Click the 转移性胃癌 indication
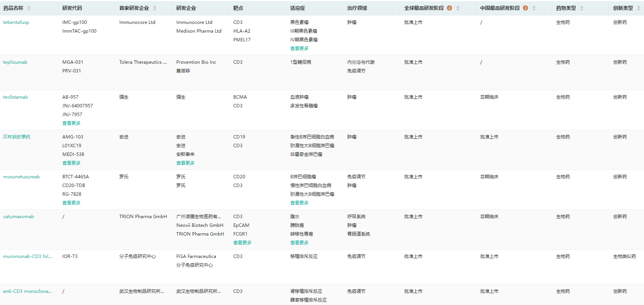Image resolution: width=644 pixels, height=305 pixels. (x=302, y=234)
